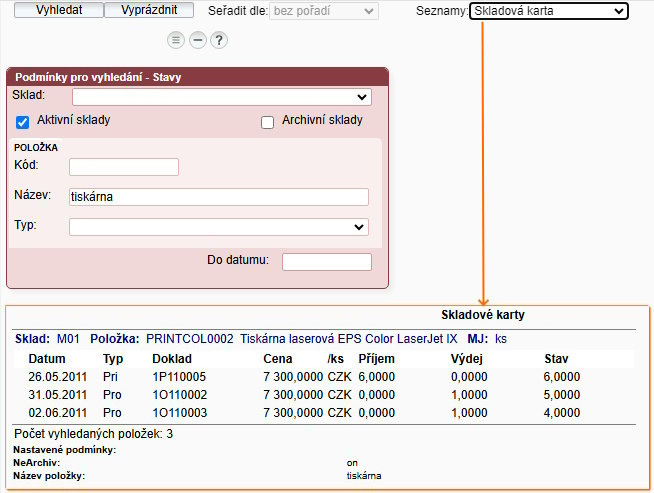Select document 1O110002 in the table

point(178,394)
